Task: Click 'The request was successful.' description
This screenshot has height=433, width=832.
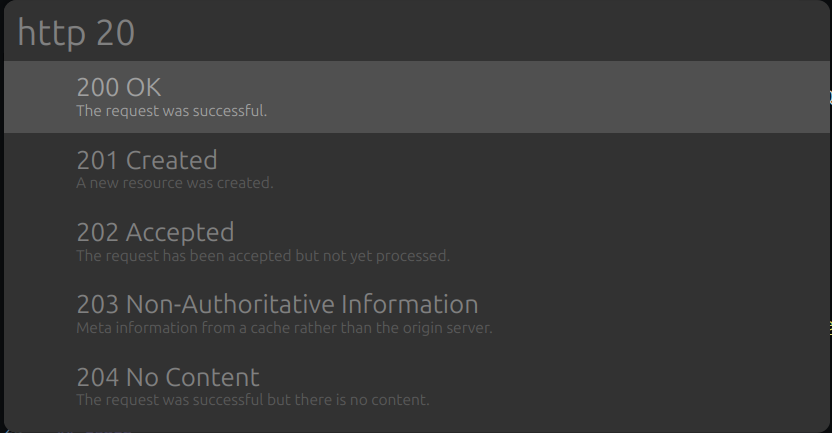Action: pyautogui.click(x=171, y=111)
